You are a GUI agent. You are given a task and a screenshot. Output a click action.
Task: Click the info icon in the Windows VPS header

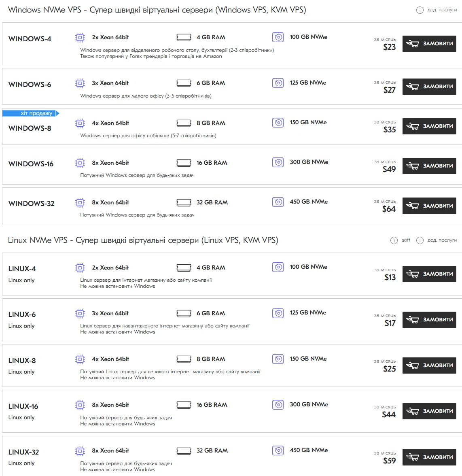(x=420, y=10)
